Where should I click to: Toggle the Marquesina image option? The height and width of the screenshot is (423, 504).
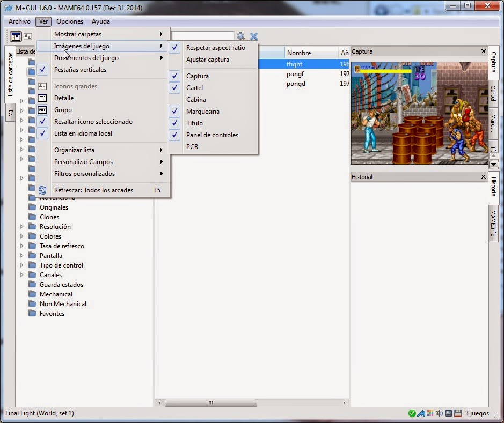click(x=213, y=112)
